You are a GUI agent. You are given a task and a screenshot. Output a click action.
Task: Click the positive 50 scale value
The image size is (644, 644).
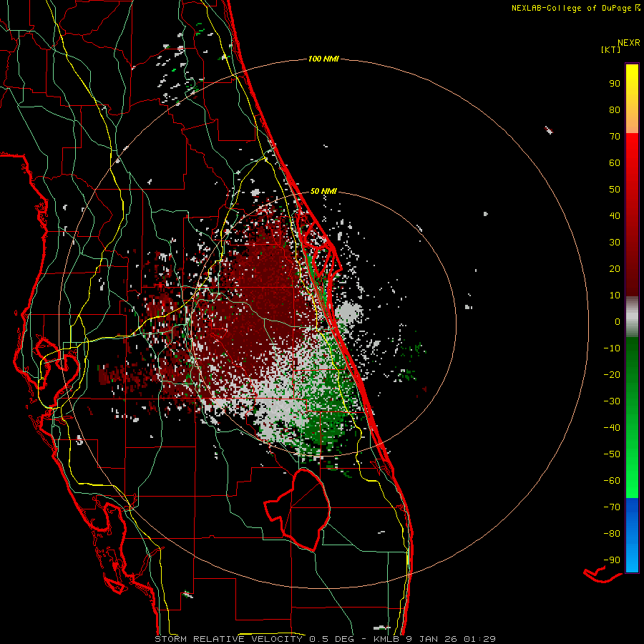point(615,190)
